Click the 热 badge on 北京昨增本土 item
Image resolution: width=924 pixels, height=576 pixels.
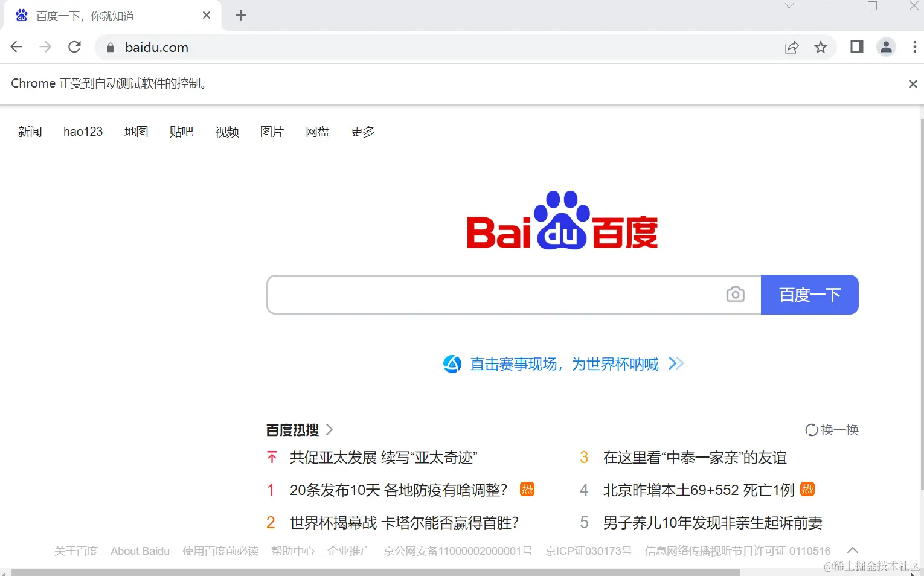tap(807, 489)
